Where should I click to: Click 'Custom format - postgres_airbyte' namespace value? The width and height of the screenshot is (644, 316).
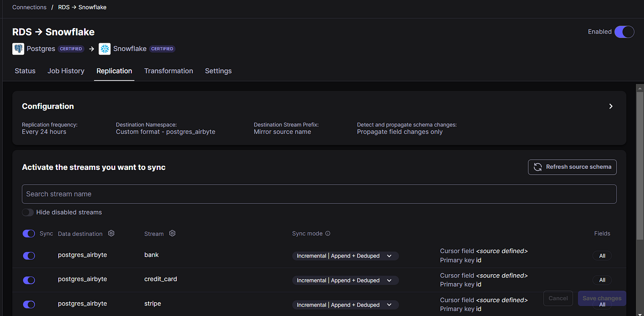[x=166, y=132]
